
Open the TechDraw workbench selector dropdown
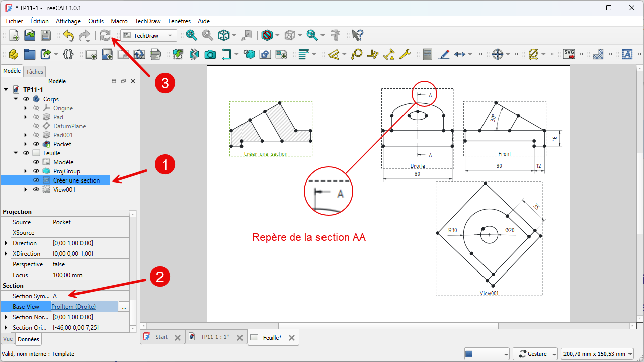pyautogui.click(x=148, y=36)
